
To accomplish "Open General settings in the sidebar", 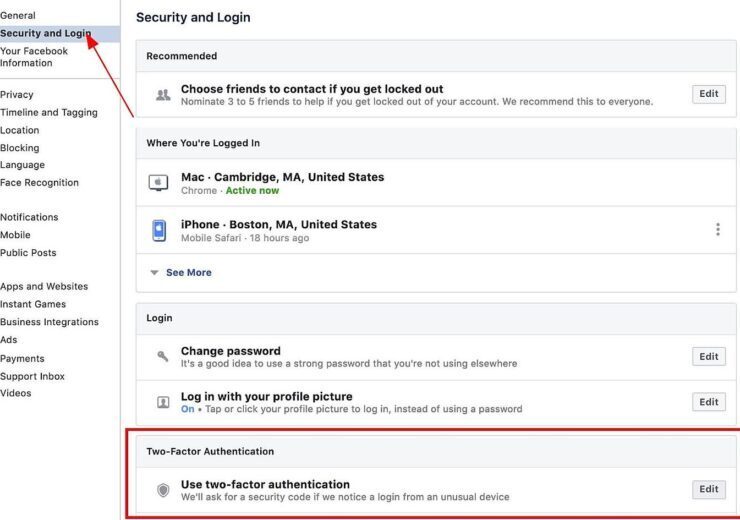I will coord(17,16).
